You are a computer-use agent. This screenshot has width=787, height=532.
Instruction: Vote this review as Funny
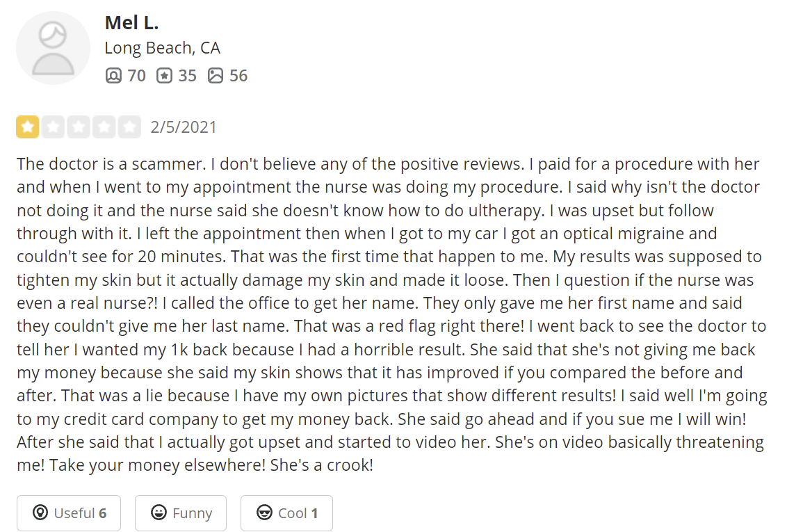(181, 513)
